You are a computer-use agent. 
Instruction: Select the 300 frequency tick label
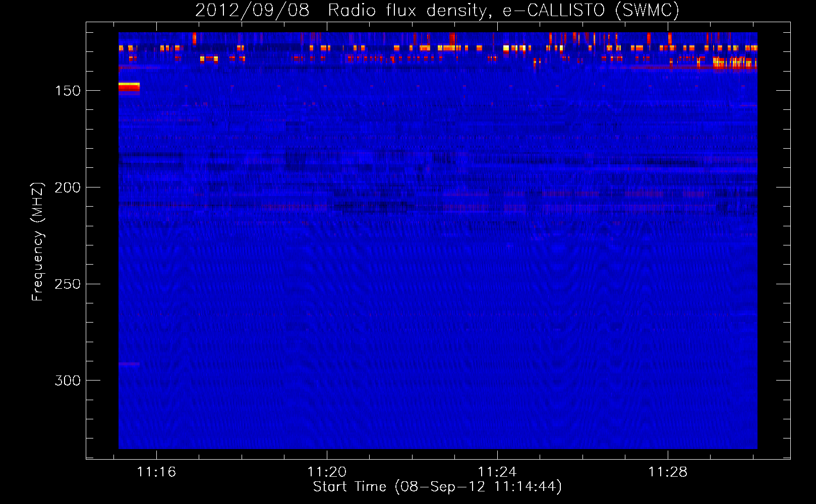click(x=68, y=381)
